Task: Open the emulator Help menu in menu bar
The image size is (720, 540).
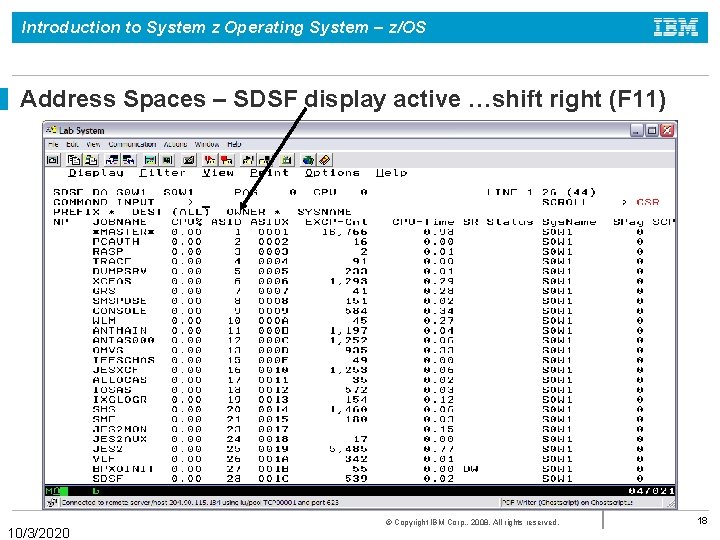Action: [x=234, y=144]
